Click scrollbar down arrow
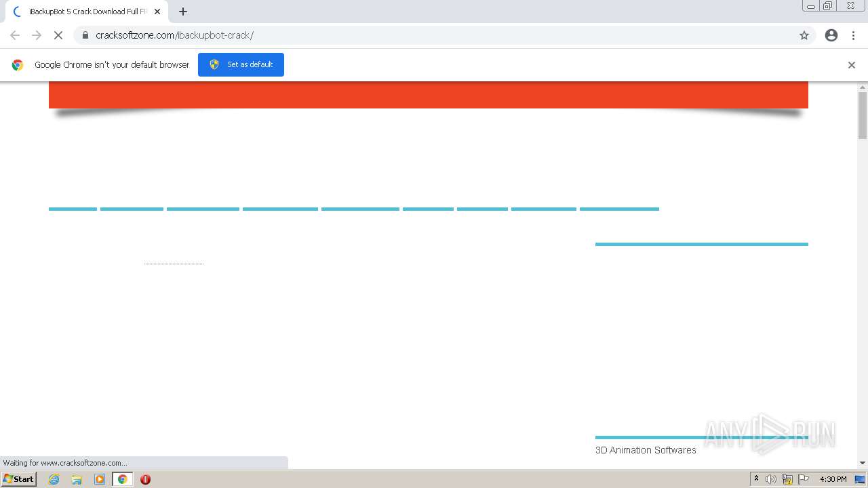The width and height of the screenshot is (868, 488). (863, 463)
